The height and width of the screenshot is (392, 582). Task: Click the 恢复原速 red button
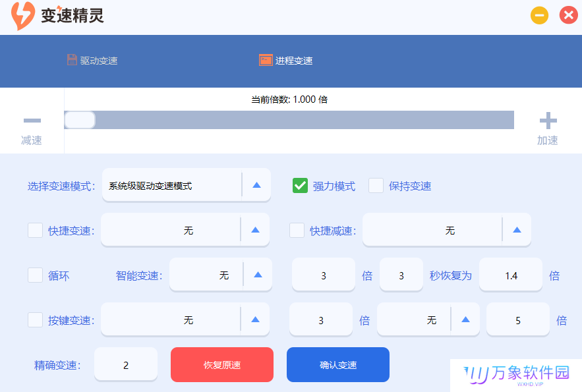pyautogui.click(x=222, y=364)
